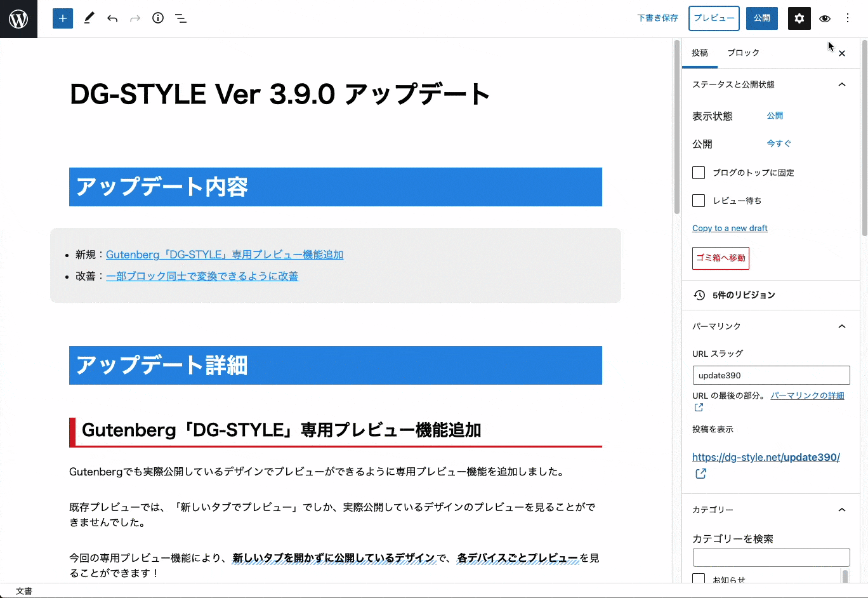Click the Undo arrow icon
Screen dimensions: 868x598
(x=112, y=18)
